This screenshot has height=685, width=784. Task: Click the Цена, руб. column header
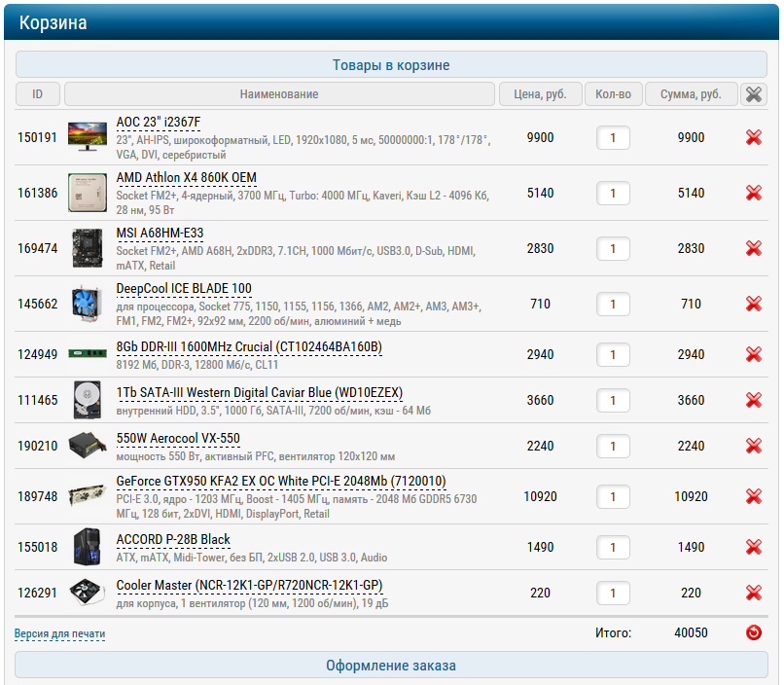tap(541, 94)
